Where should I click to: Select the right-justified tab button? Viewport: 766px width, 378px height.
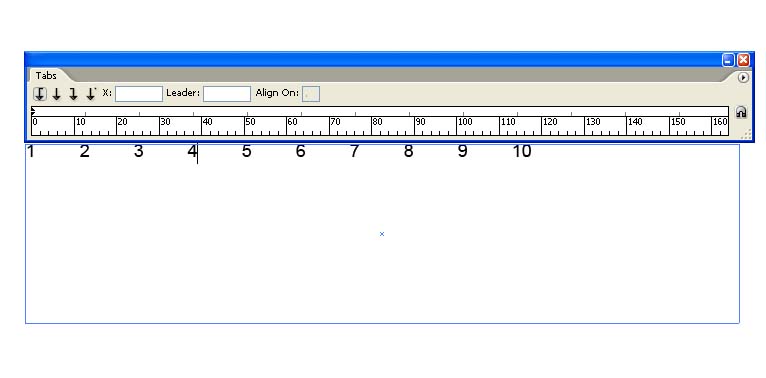click(x=73, y=93)
